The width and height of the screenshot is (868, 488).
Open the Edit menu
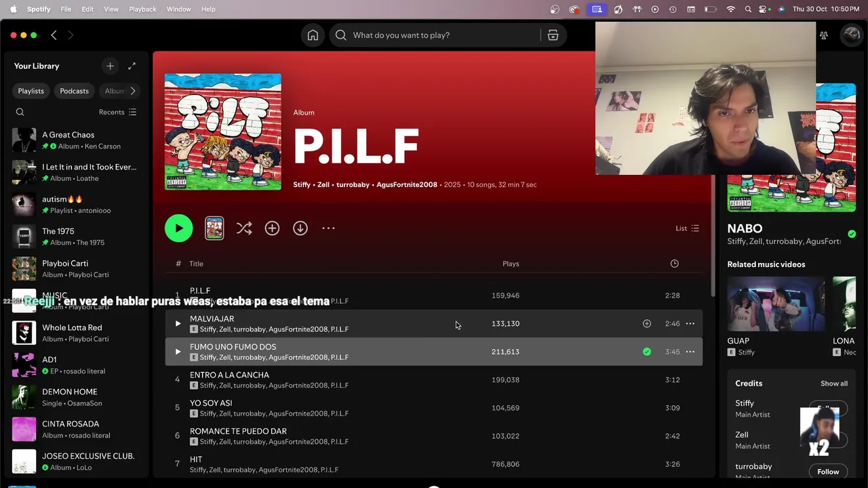pos(87,9)
